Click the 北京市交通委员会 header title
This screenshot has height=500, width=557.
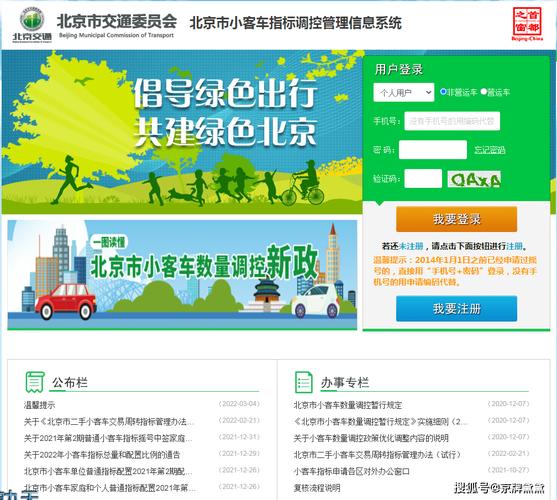point(117,21)
